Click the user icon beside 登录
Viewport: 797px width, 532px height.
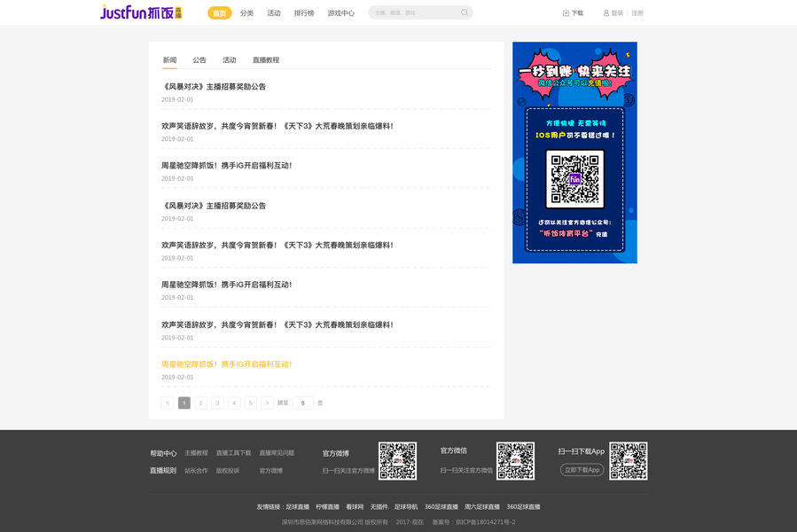(x=606, y=12)
